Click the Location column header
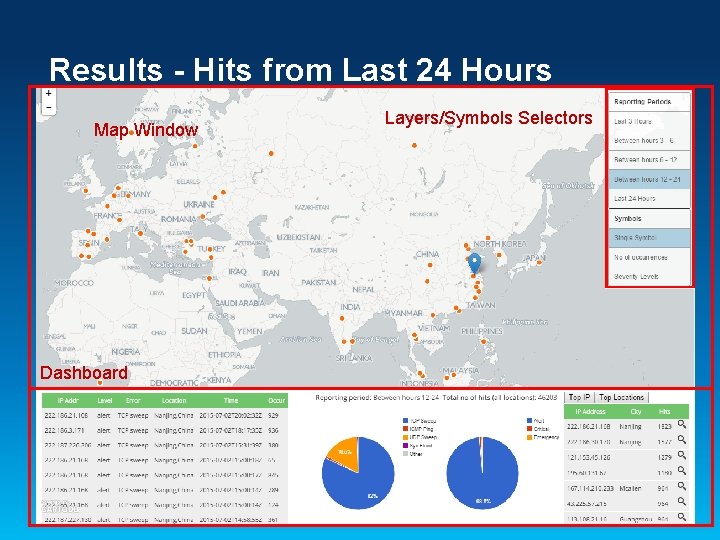This screenshot has height=540, width=720. (174, 400)
